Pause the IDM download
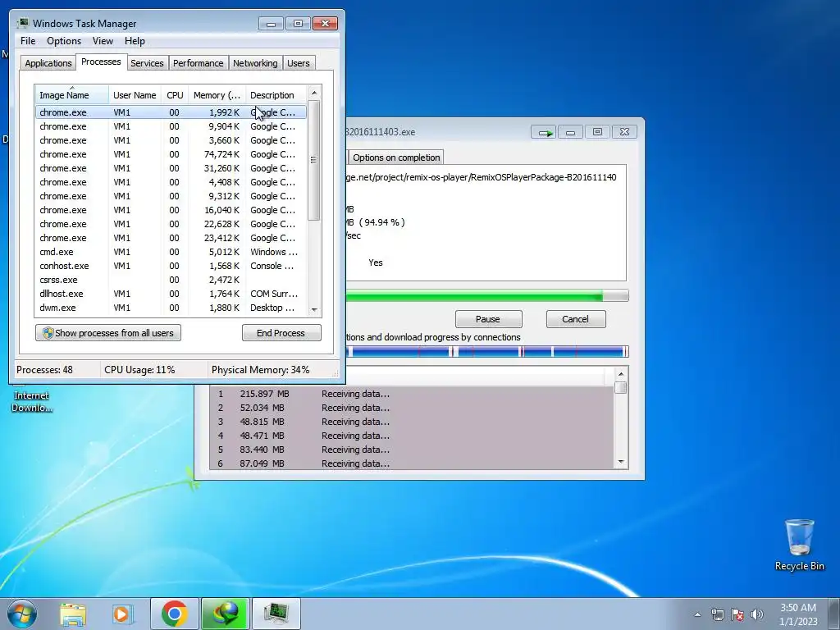This screenshot has height=630, width=840. click(x=488, y=319)
